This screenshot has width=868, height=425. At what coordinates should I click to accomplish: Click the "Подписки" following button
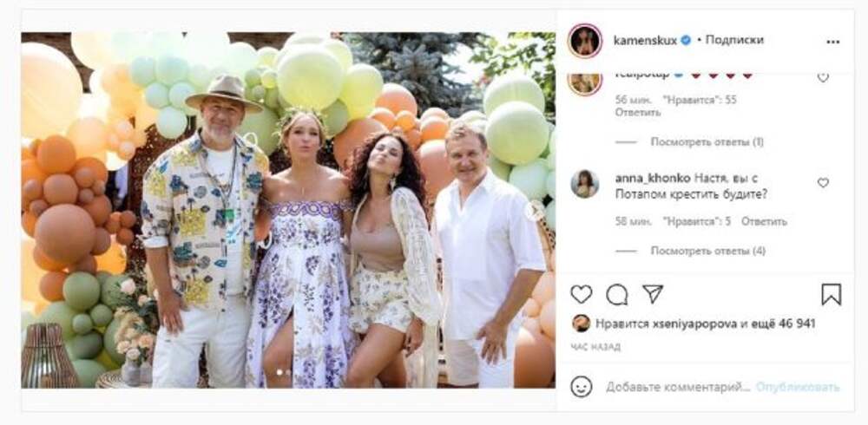[x=734, y=40]
